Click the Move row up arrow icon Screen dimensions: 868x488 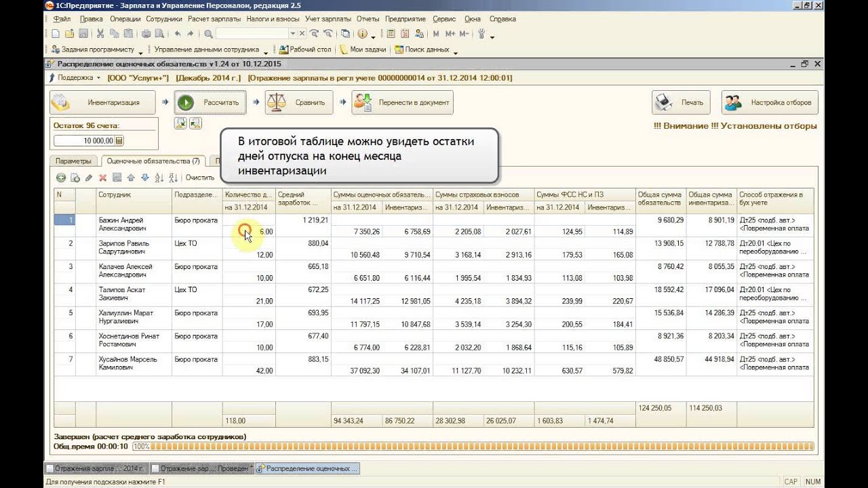click(x=131, y=178)
